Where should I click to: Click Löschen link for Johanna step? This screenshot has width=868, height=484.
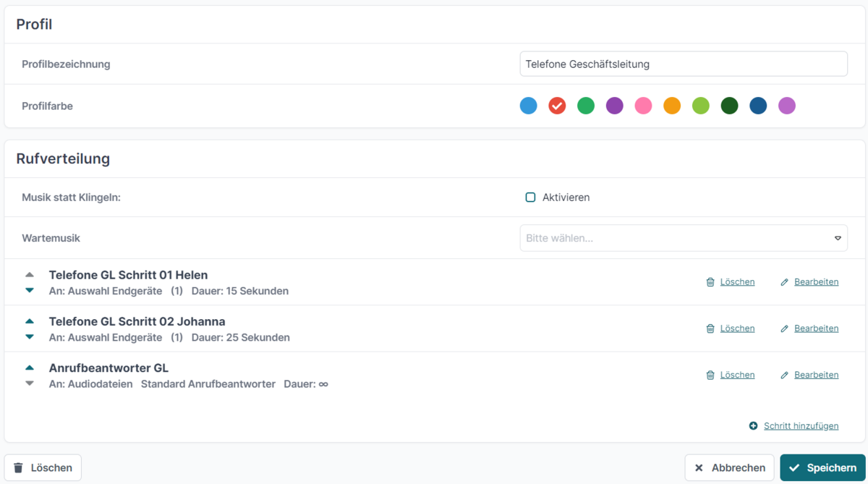737,328
